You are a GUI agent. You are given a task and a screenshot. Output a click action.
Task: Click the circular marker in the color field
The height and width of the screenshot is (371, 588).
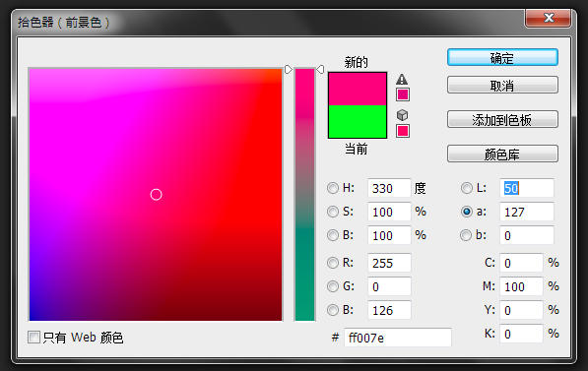tap(156, 195)
